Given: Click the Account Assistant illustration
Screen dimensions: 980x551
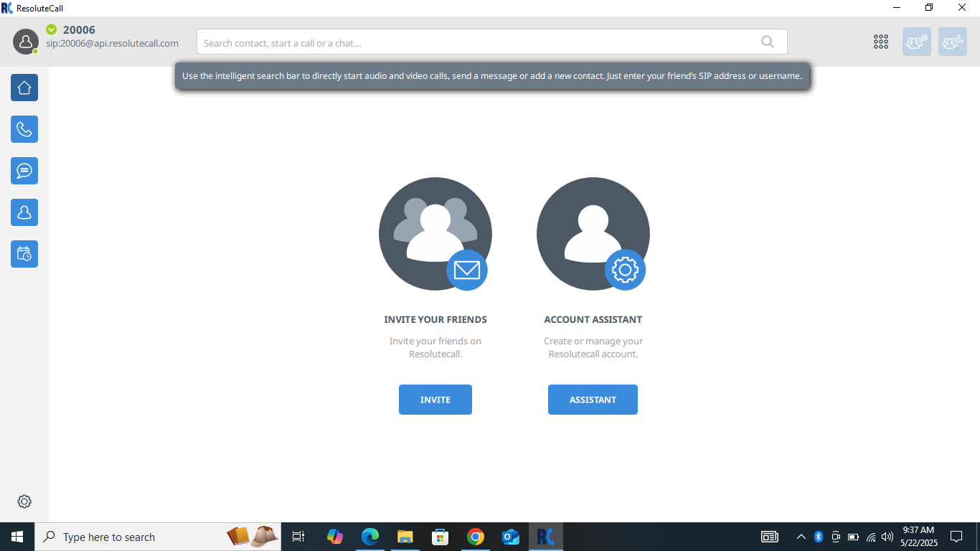Looking at the screenshot, I should click(x=593, y=234).
